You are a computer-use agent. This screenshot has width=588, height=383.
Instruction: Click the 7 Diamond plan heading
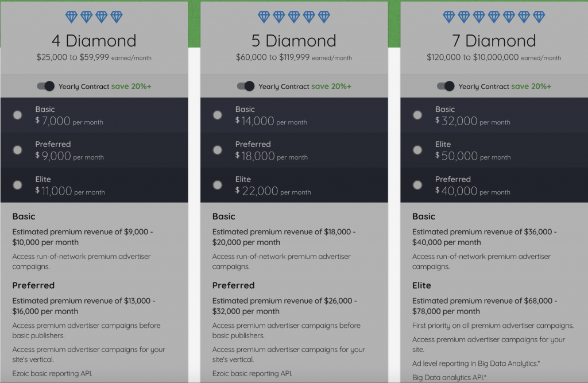[x=494, y=41]
